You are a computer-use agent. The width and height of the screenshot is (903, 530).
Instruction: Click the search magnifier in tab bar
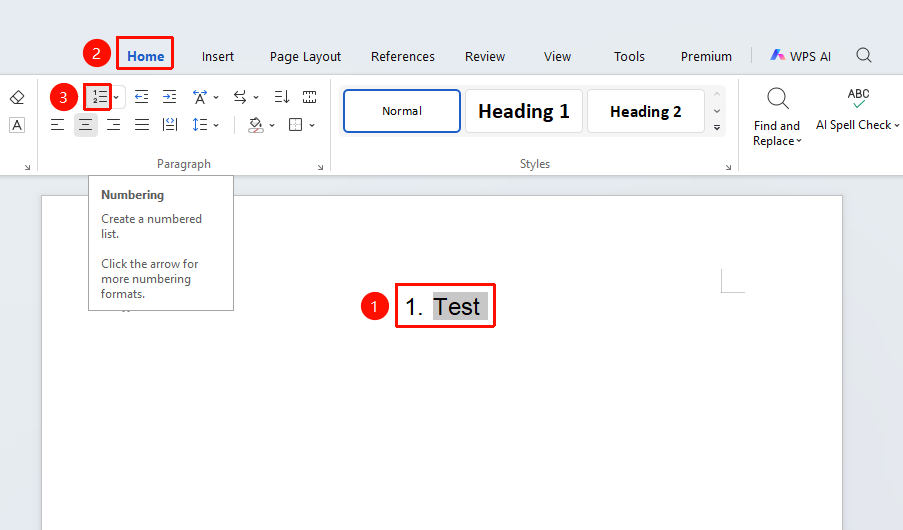click(863, 55)
